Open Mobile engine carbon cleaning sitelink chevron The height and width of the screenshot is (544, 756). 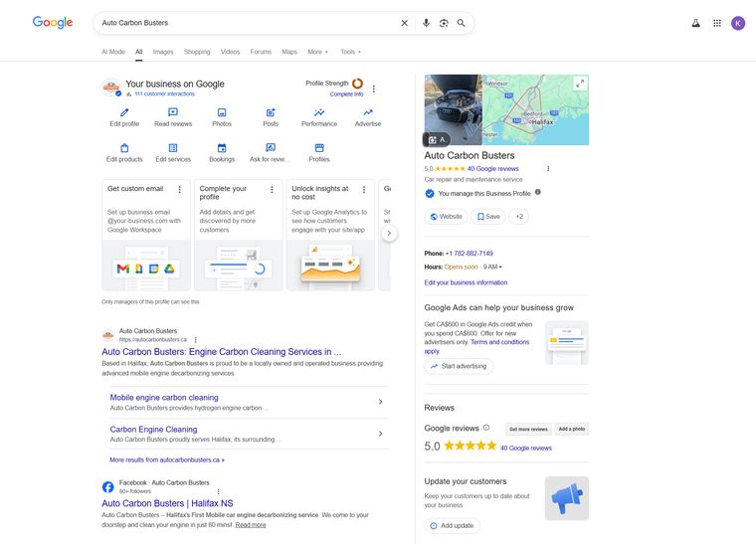tap(380, 402)
